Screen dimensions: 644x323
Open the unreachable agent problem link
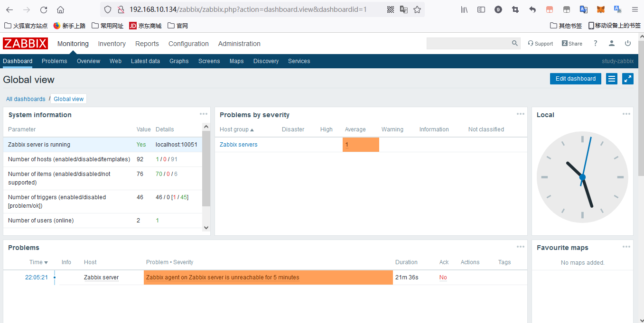pyautogui.click(x=223, y=277)
